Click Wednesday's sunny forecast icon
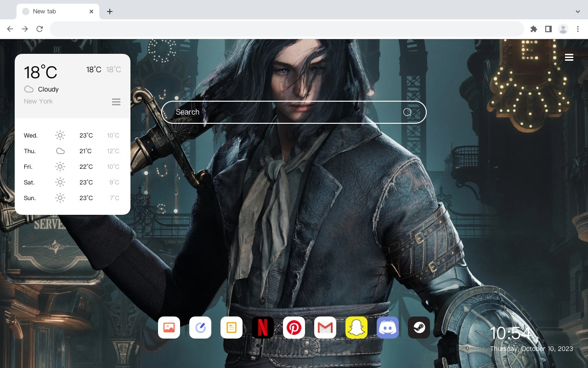The height and width of the screenshot is (368, 588). (x=60, y=135)
